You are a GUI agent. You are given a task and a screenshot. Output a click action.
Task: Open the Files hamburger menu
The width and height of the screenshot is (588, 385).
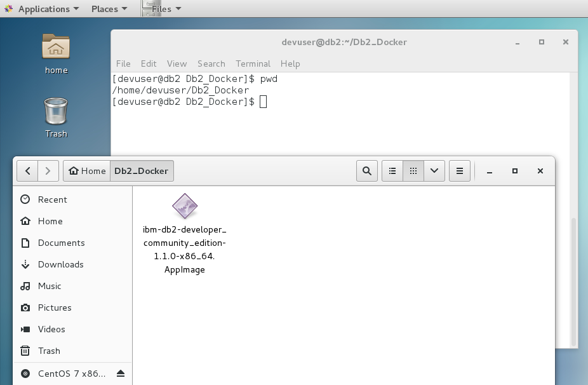click(x=459, y=171)
